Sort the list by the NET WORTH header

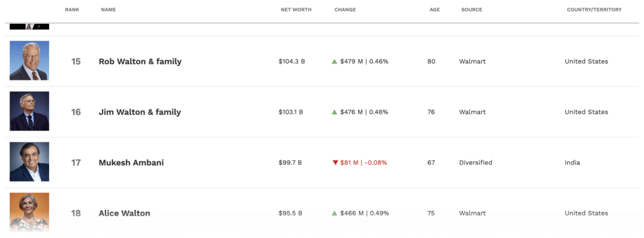[x=296, y=10]
